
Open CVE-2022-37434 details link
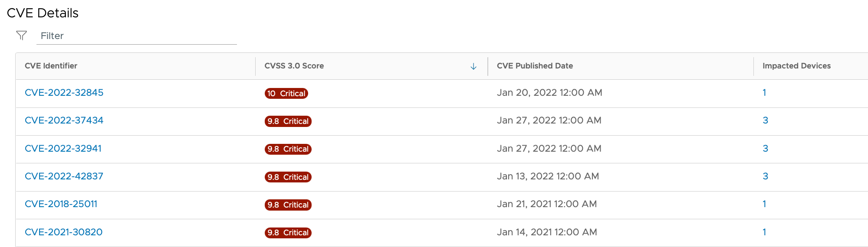64,120
